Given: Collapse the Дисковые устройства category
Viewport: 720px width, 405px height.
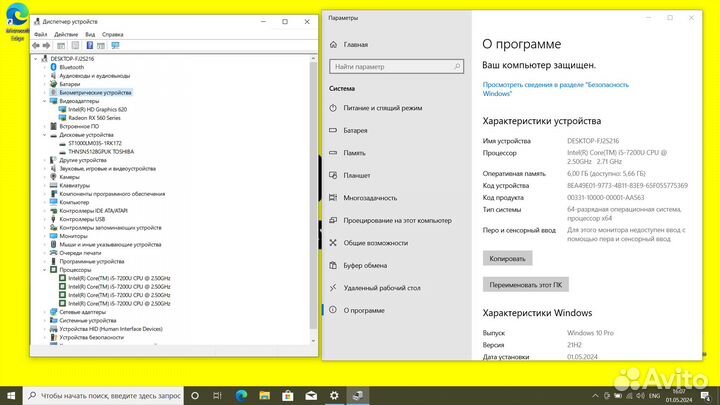Looking at the screenshot, I should click(x=45, y=135).
